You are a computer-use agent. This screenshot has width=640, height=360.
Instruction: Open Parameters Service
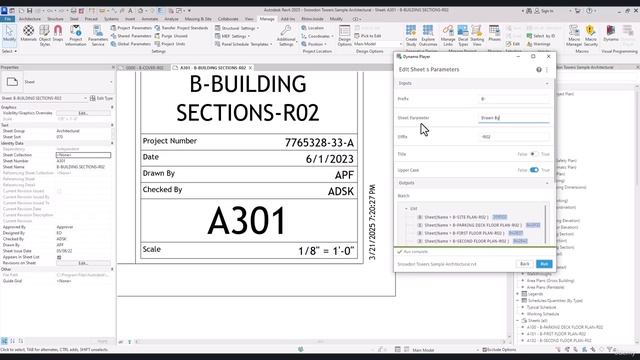[98, 35]
